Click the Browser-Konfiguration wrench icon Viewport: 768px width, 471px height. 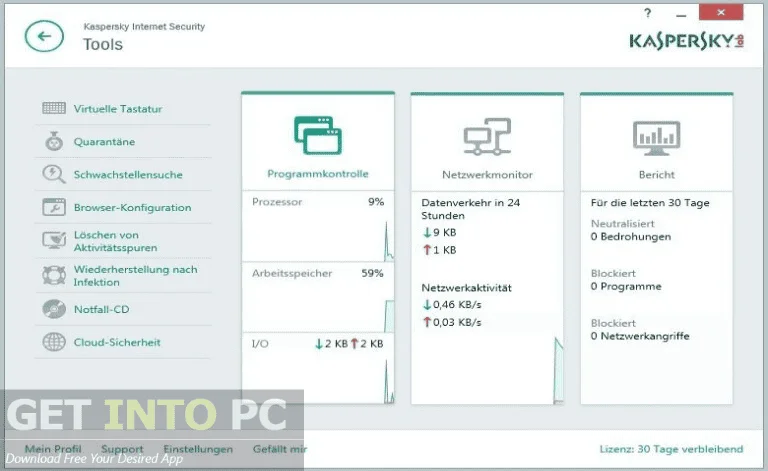pos(54,207)
